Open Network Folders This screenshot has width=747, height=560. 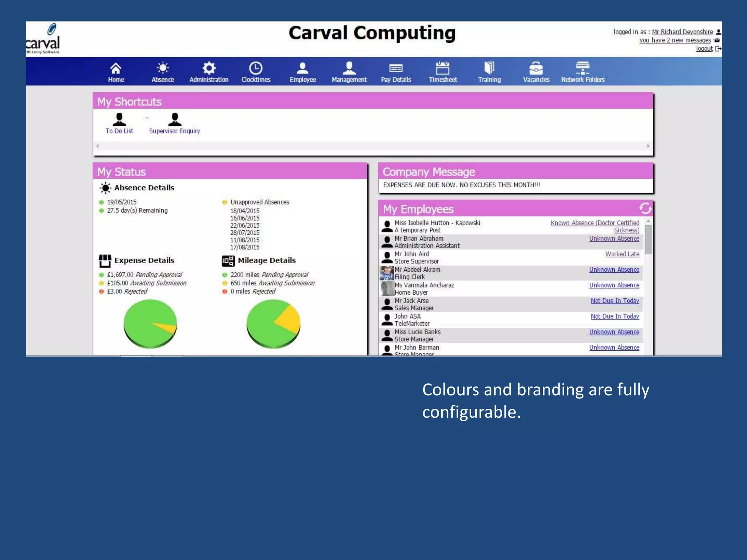click(x=583, y=72)
